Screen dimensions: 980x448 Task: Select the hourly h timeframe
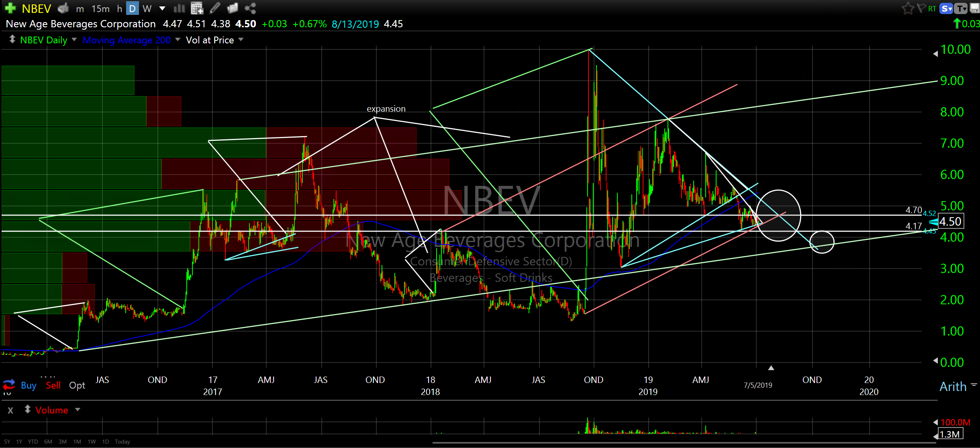[119, 8]
